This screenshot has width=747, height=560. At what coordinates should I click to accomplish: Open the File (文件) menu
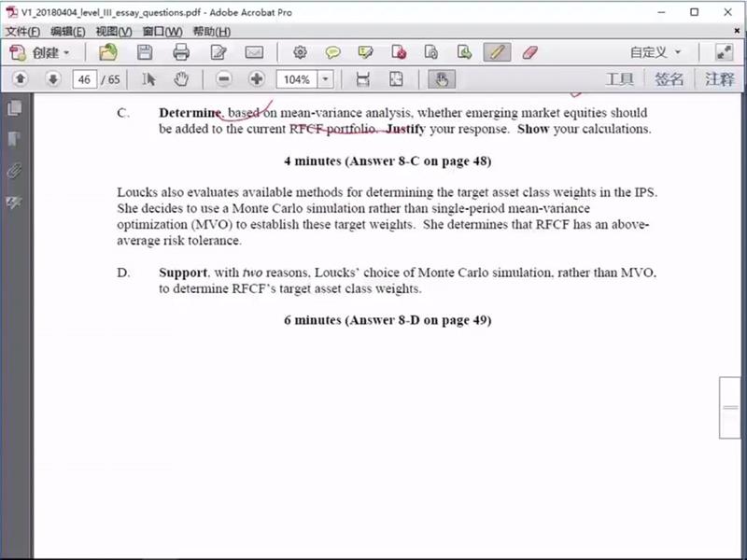[22, 32]
